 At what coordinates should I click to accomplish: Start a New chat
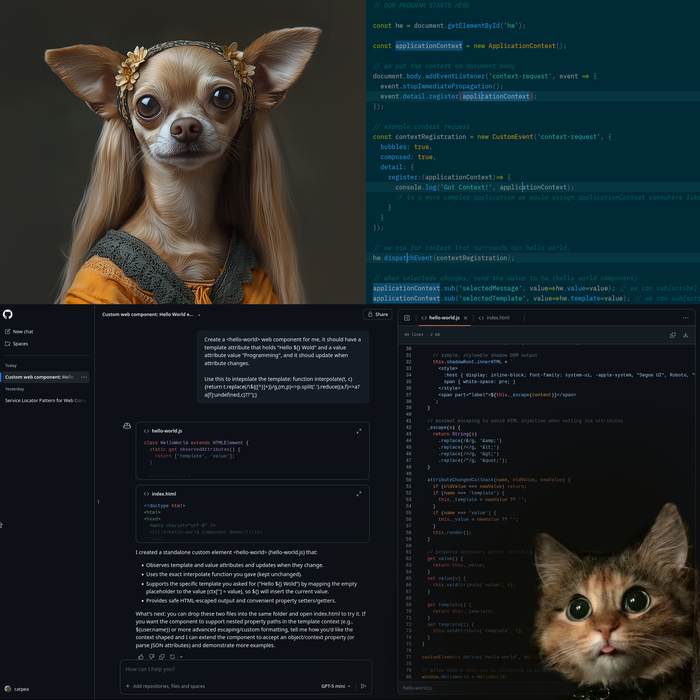[22, 331]
